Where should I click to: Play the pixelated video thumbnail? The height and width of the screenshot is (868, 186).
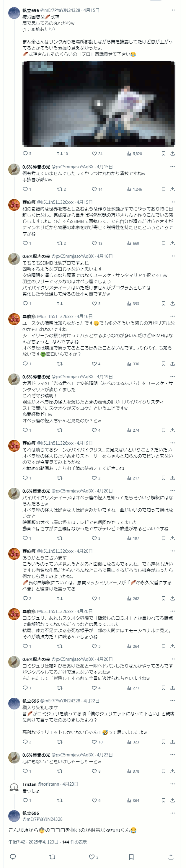point(99,104)
